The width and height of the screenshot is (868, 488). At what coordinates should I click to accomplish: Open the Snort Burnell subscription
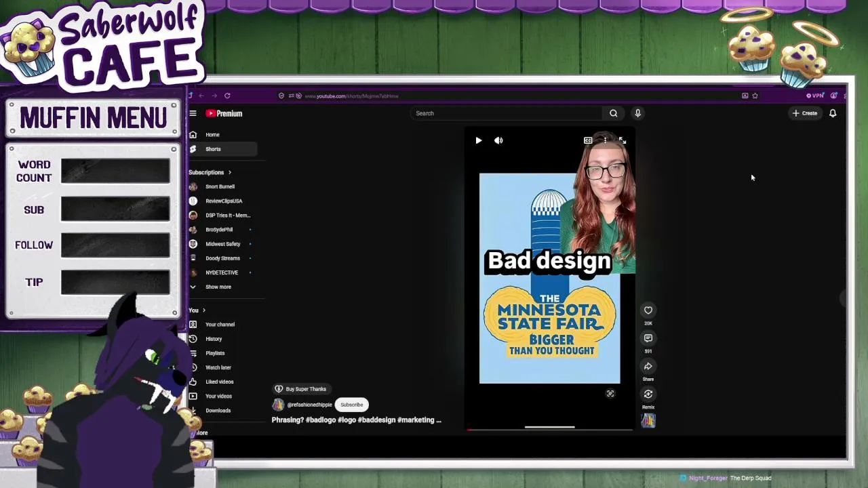222,186
